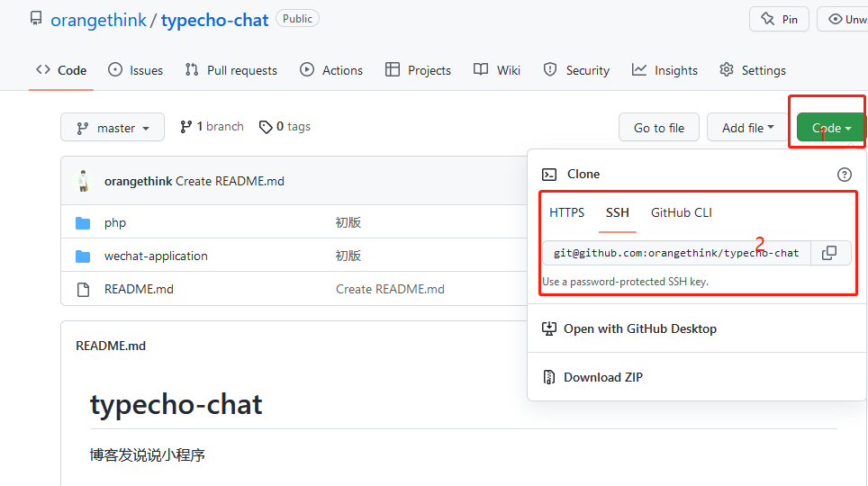Screen dimensions: 868x486
Task: Open the Security tab
Action: coord(576,70)
